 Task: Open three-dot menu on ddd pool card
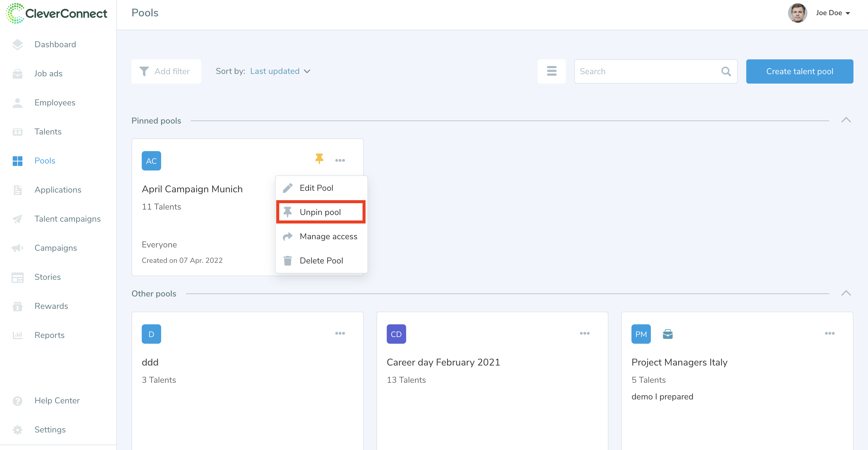pos(340,333)
